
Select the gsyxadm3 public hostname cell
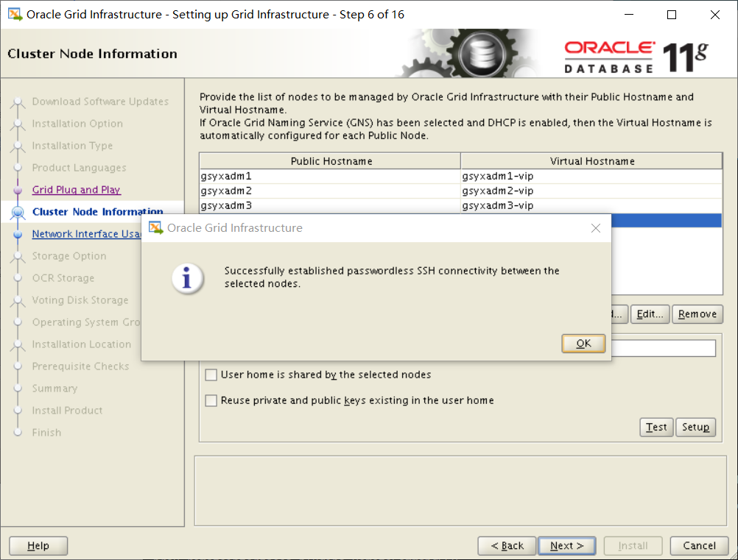pos(330,205)
